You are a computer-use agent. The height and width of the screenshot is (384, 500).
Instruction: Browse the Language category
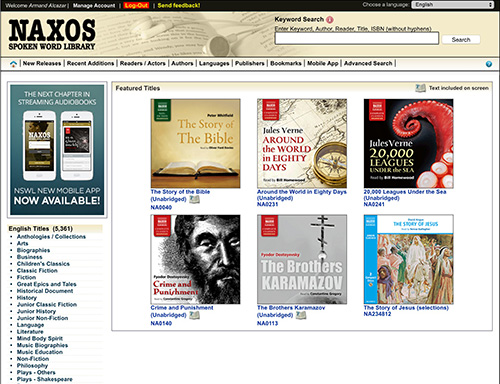(30, 325)
